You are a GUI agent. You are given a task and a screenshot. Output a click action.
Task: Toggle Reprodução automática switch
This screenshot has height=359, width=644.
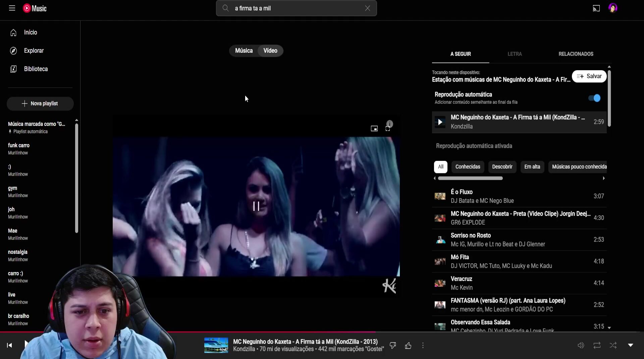tap(594, 98)
